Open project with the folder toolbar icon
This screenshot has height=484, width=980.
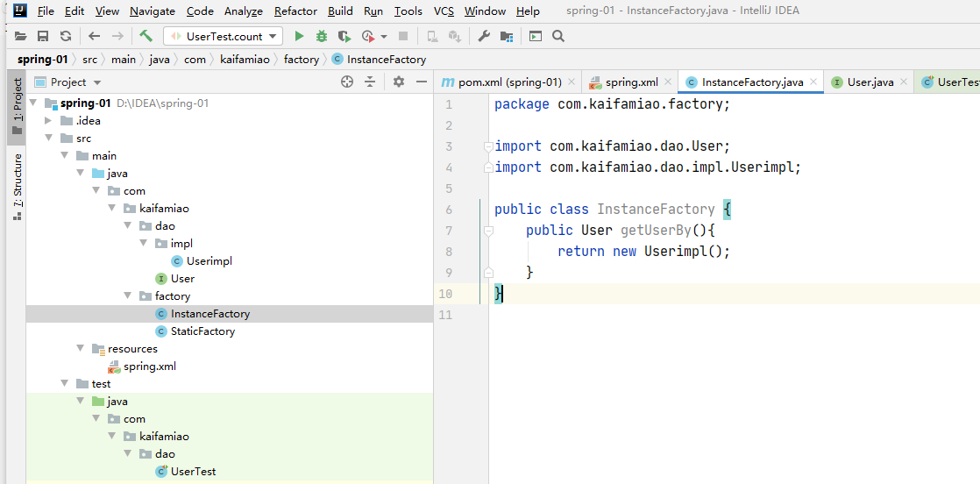pyautogui.click(x=21, y=36)
